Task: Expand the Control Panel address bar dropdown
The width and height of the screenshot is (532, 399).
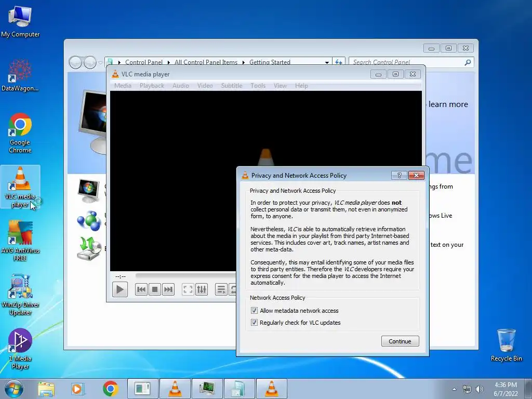Action: tap(327, 62)
